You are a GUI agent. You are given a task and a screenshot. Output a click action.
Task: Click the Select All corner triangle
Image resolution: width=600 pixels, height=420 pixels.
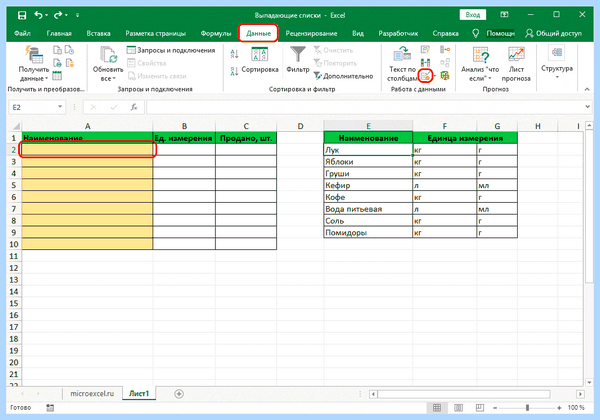15,125
